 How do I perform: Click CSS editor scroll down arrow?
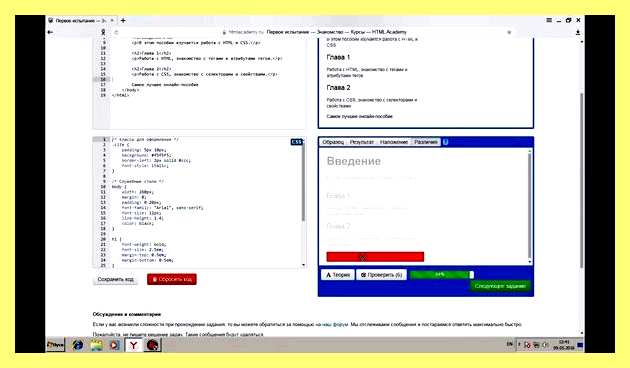pos(303,265)
